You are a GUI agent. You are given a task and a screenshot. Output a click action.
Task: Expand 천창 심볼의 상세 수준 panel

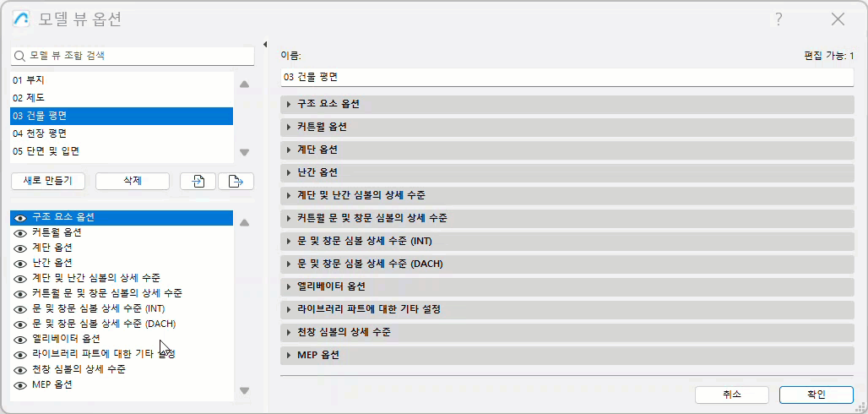pos(567,333)
